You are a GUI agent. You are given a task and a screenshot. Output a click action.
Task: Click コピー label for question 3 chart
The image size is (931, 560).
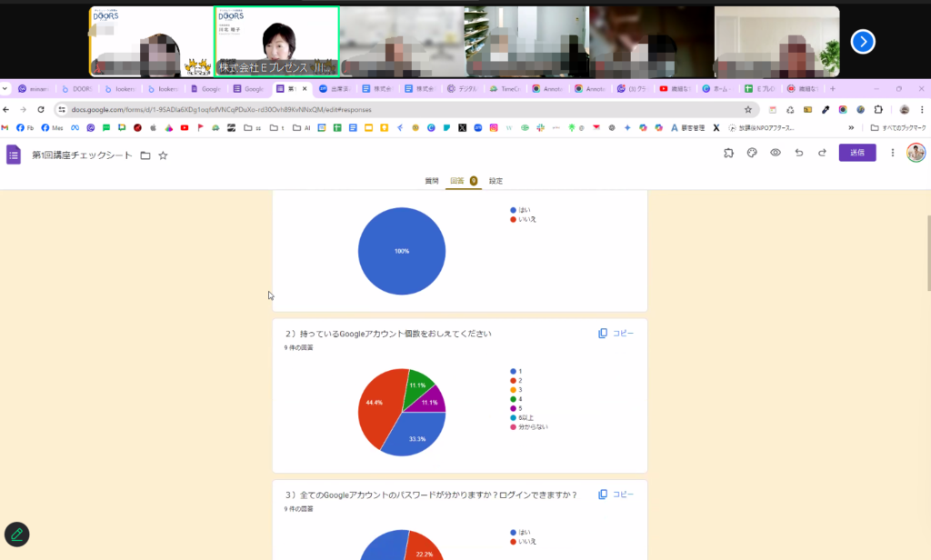[x=624, y=495]
